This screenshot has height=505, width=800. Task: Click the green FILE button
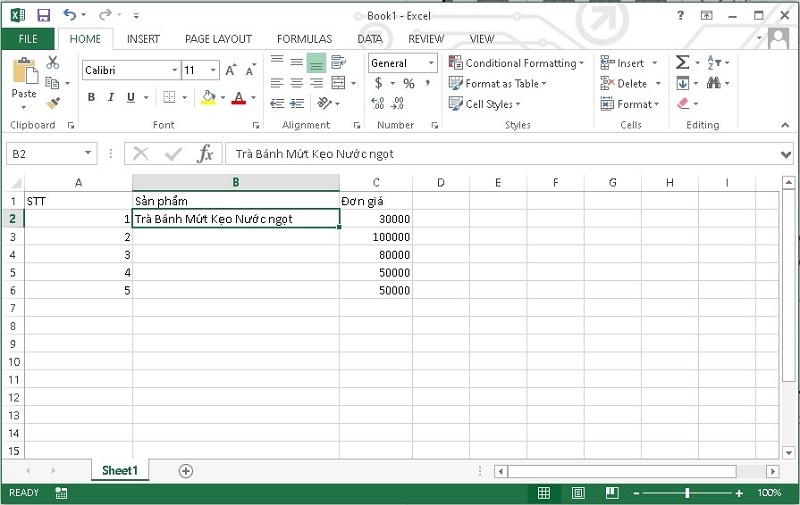pyautogui.click(x=27, y=39)
